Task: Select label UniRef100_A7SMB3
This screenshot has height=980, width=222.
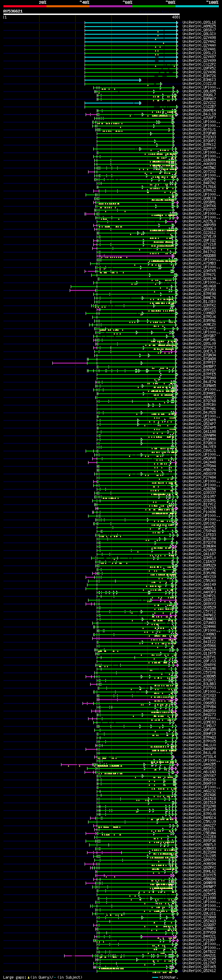Action: click(x=199, y=263)
